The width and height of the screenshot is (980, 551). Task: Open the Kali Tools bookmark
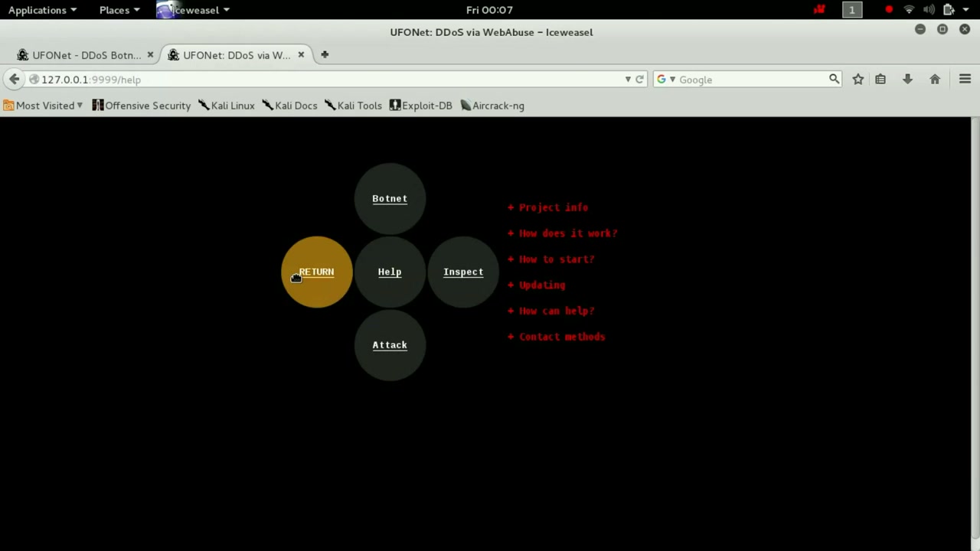353,106
